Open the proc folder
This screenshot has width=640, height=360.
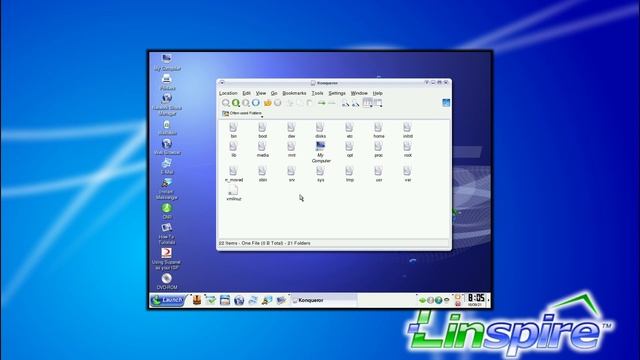tap(378, 149)
